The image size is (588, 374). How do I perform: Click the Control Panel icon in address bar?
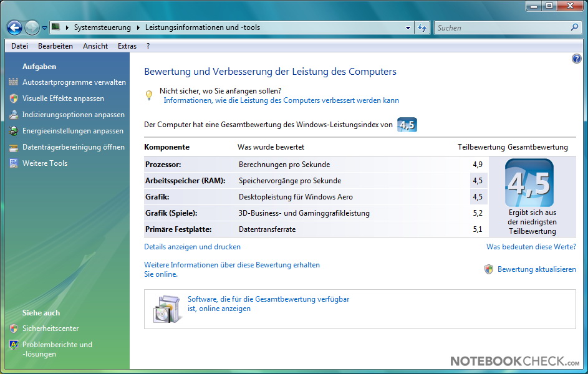pyautogui.click(x=55, y=27)
